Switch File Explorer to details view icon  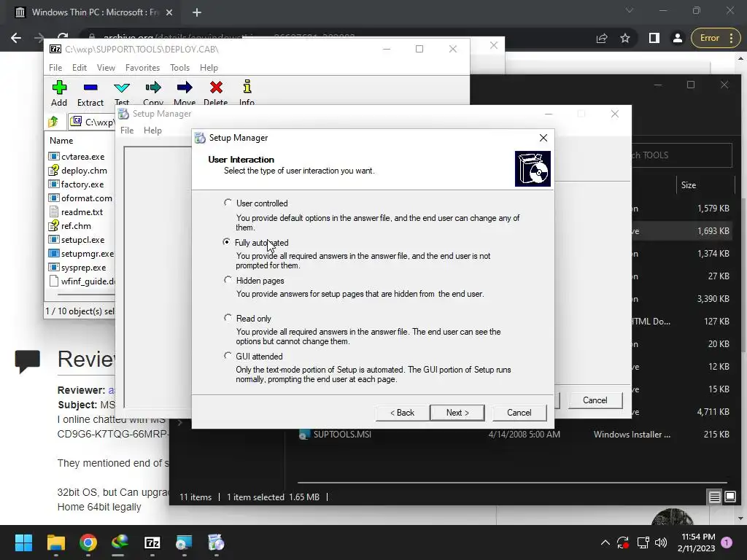(714, 497)
